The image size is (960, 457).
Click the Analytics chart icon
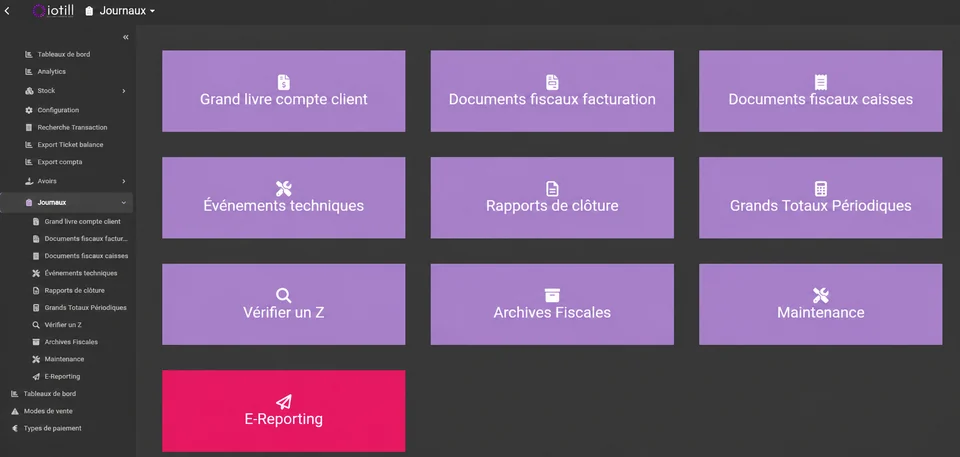(x=29, y=72)
